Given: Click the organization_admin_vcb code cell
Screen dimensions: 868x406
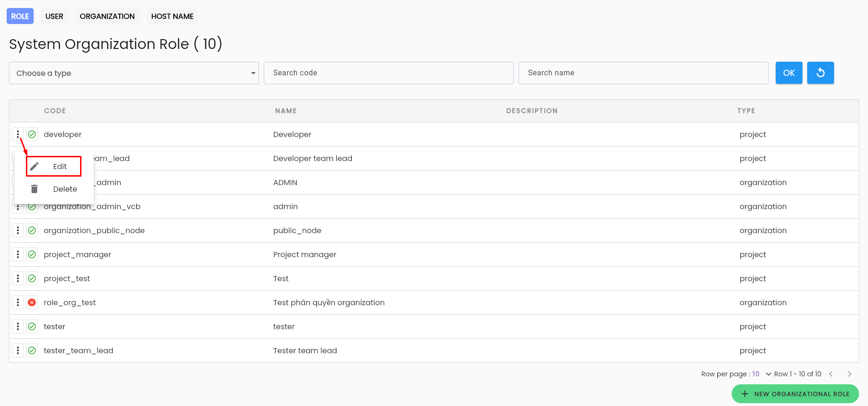Looking at the screenshot, I should coord(92,206).
